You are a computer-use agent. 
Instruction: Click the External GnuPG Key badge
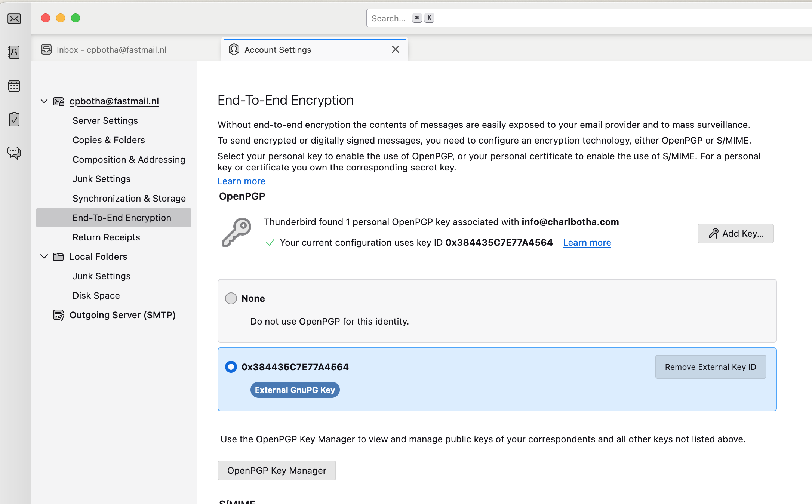coord(295,390)
